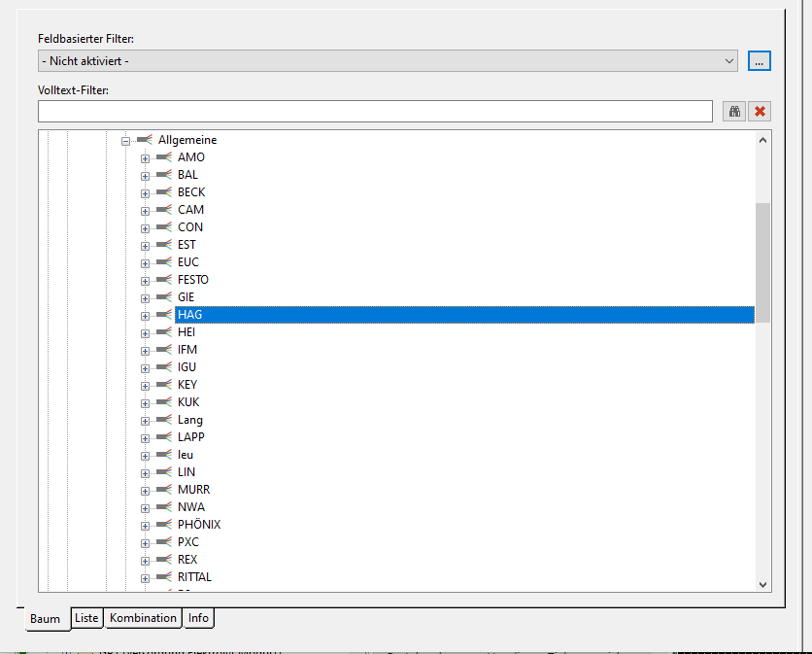The width and height of the screenshot is (812, 654).
Task: Open the Kombination tab
Action: point(143,618)
